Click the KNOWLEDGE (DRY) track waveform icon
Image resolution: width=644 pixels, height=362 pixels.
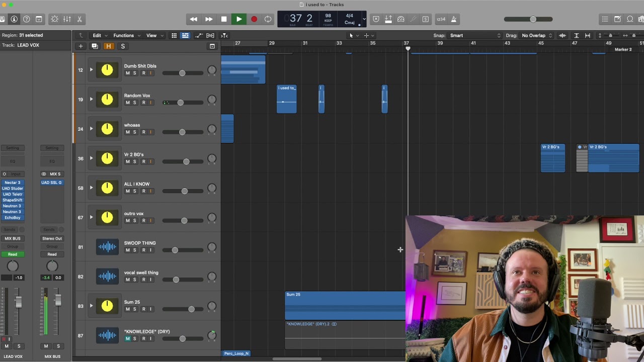107,335
